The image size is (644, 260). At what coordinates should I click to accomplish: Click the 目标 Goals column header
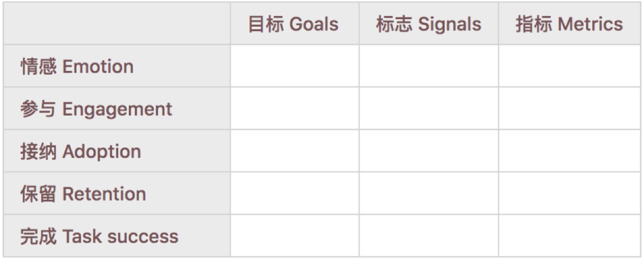pyautogui.click(x=293, y=24)
